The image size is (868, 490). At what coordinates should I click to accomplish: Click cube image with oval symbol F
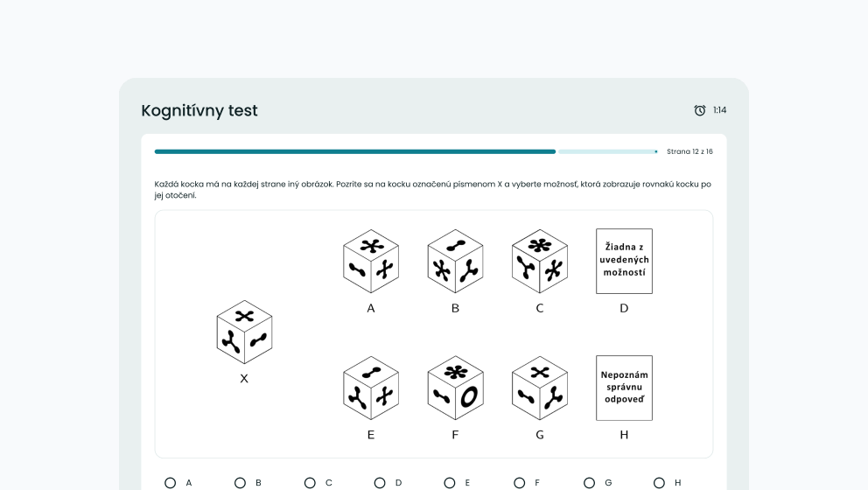coord(455,388)
